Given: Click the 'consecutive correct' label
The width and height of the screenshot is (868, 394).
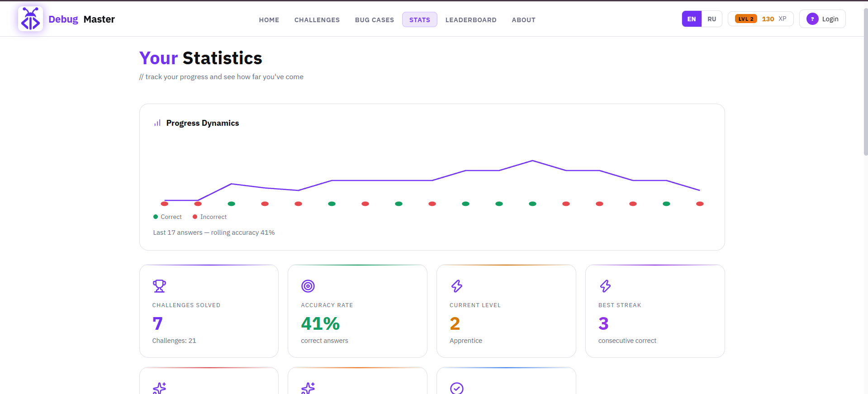Looking at the screenshot, I should (x=627, y=341).
